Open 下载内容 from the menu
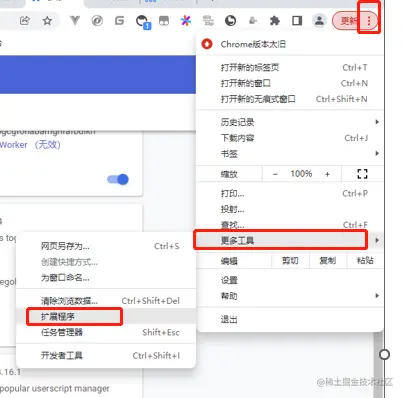This screenshot has width=404, height=398. pos(289,138)
